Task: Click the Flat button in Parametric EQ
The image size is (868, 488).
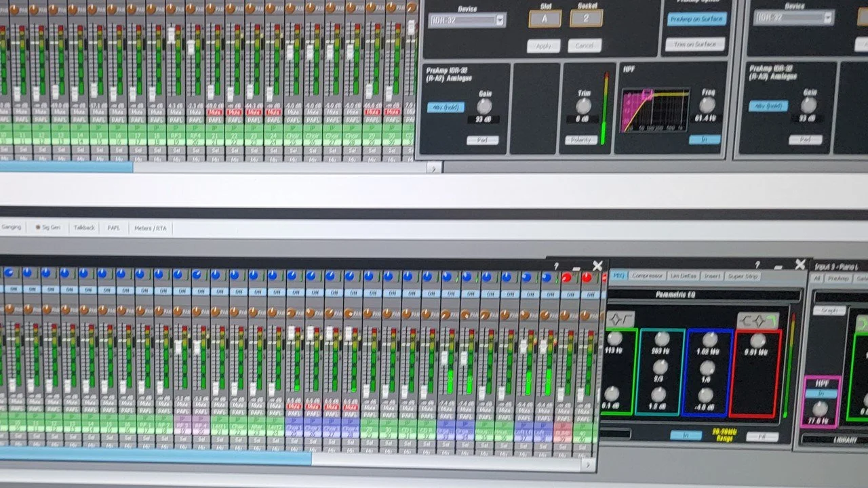Action: click(x=762, y=436)
